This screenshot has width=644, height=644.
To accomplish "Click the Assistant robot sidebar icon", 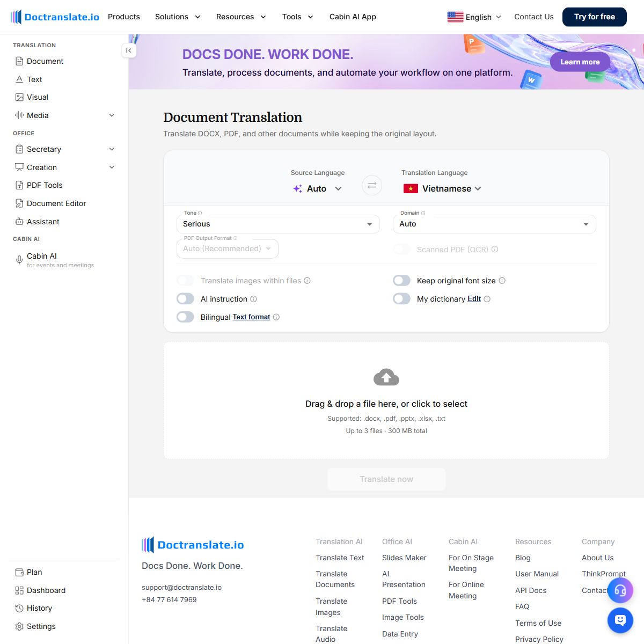I will click(x=19, y=222).
